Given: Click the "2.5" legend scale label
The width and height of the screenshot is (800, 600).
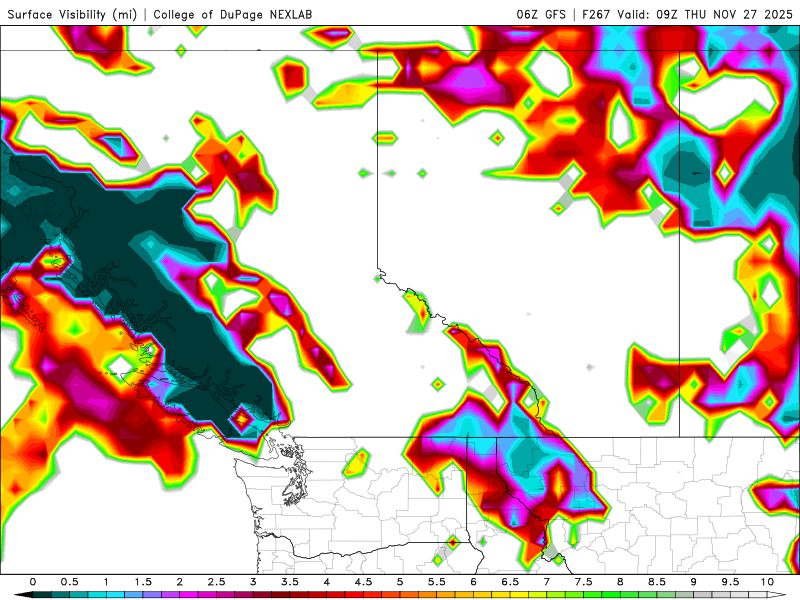Looking at the screenshot, I should click(x=216, y=582).
